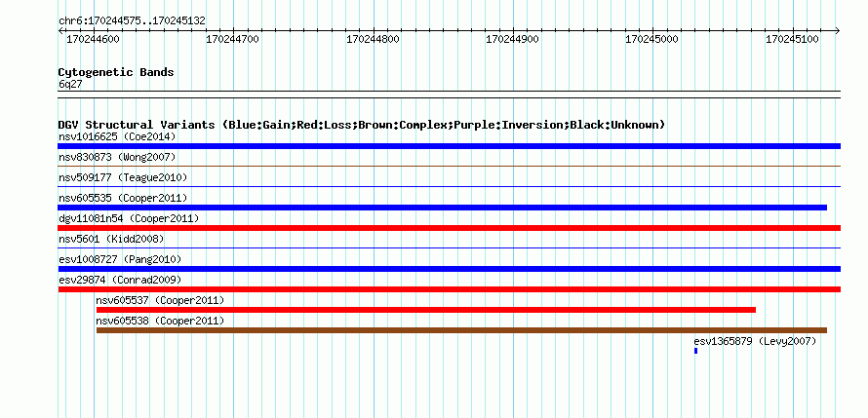The height and width of the screenshot is (418, 868).
Task: Select the Cytogenetic Bands track title
Action: pyautogui.click(x=116, y=72)
